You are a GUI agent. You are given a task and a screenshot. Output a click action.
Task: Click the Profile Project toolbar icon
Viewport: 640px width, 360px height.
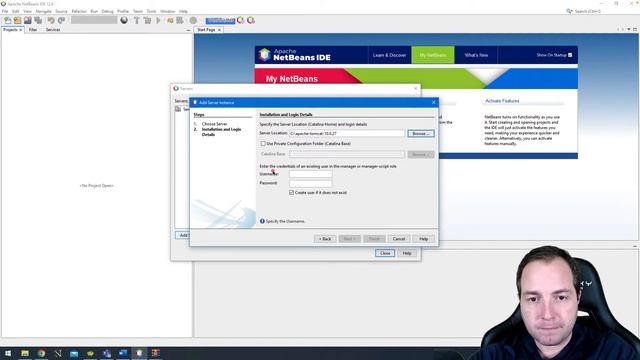[180, 20]
